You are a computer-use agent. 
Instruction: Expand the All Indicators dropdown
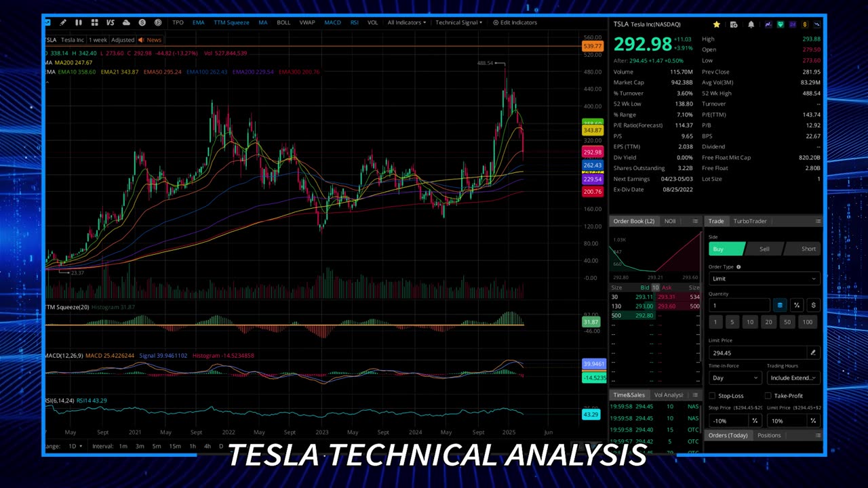point(407,22)
